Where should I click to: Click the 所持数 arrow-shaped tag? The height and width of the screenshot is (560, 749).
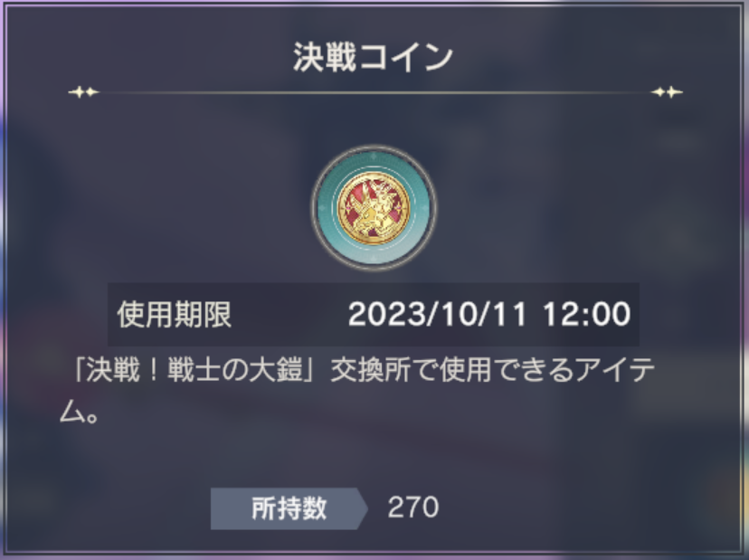[289, 508]
